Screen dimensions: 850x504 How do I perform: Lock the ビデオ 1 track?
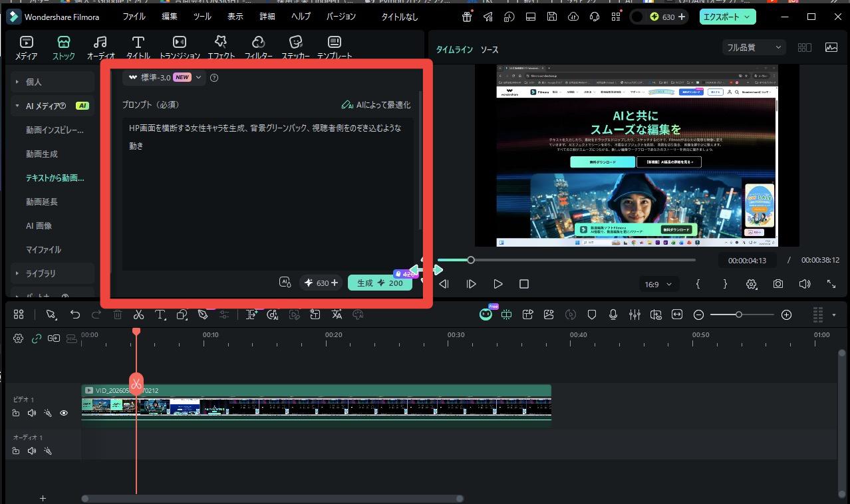[15, 413]
